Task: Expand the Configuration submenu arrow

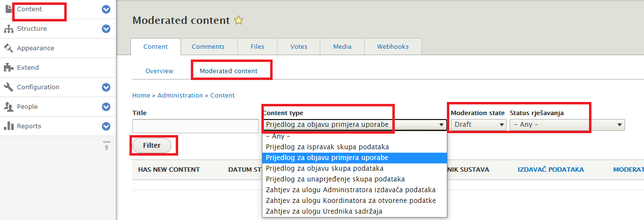Action: point(106,87)
